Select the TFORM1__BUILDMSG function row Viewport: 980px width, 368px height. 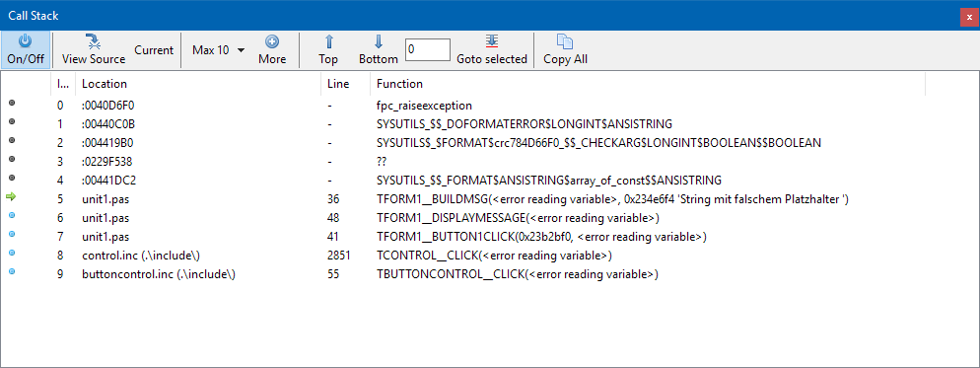(490, 199)
